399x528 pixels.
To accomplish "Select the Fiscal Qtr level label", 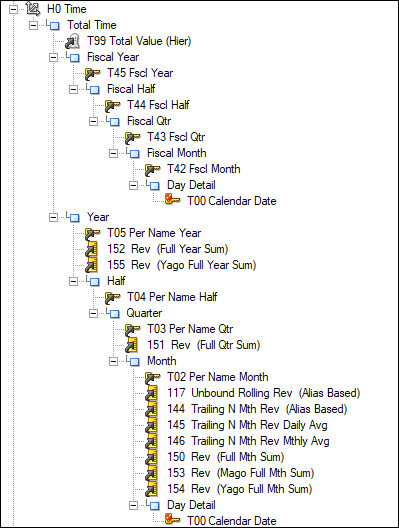I will tap(149, 121).
